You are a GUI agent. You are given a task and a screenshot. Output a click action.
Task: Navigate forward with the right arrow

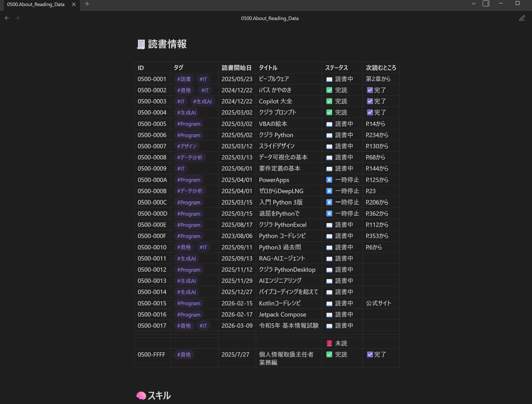pyautogui.click(x=17, y=18)
